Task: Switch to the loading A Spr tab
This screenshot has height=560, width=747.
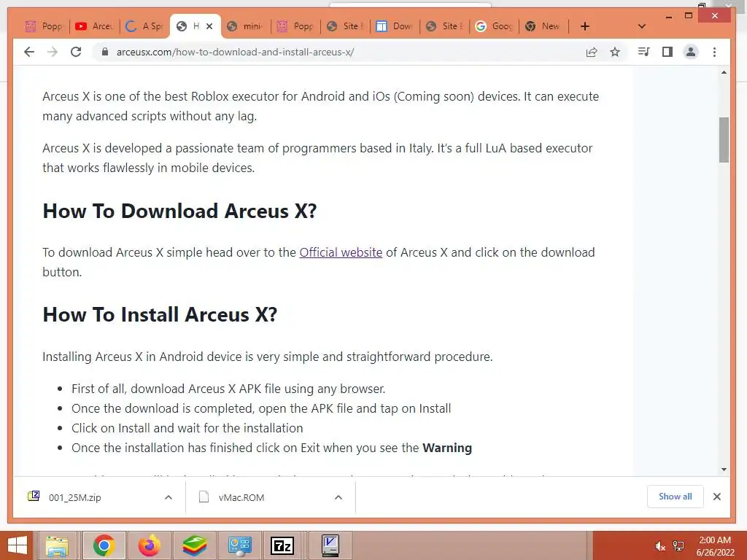Action: 144,26
